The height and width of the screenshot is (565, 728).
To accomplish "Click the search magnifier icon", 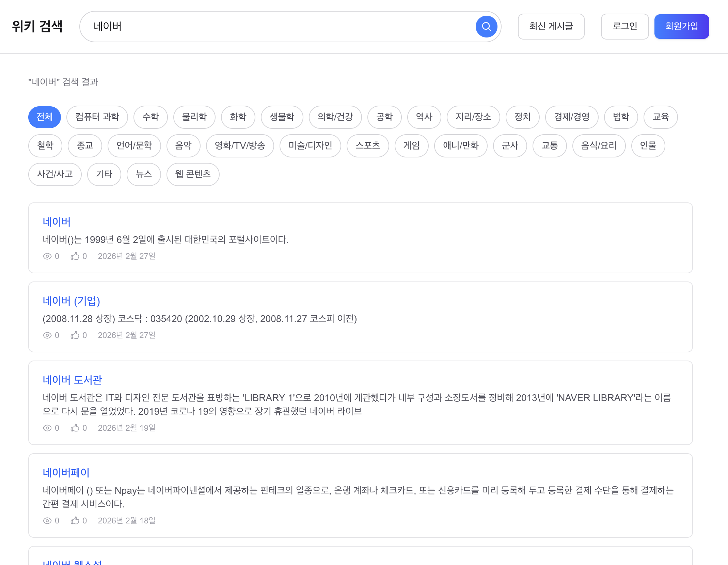I will coord(486,26).
